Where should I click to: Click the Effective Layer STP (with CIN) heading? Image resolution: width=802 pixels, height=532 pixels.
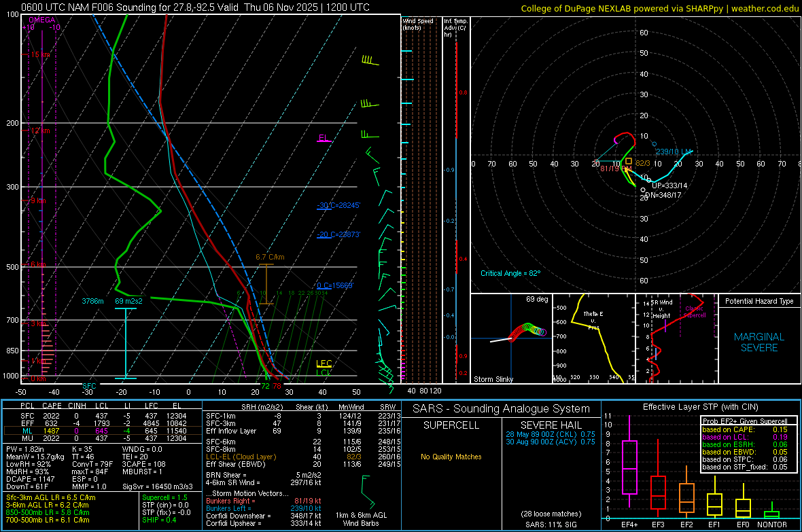click(700, 407)
